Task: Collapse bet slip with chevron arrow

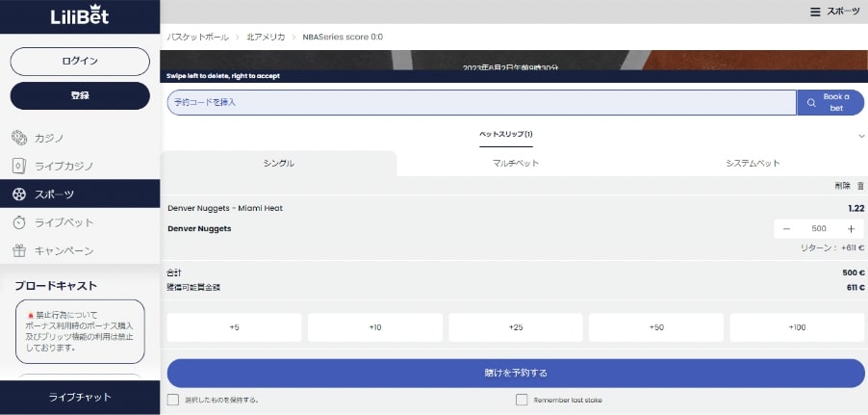Action: coord(861,136)
